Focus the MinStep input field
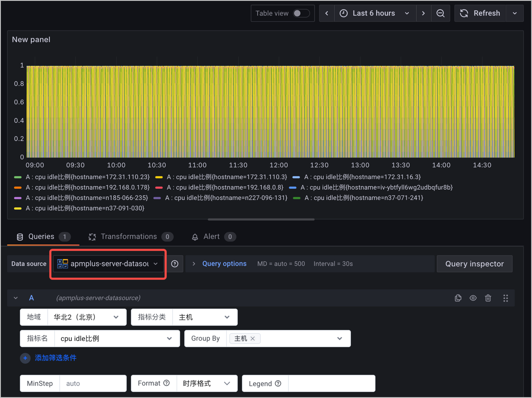The image size is (532, 398). (93, 383)
